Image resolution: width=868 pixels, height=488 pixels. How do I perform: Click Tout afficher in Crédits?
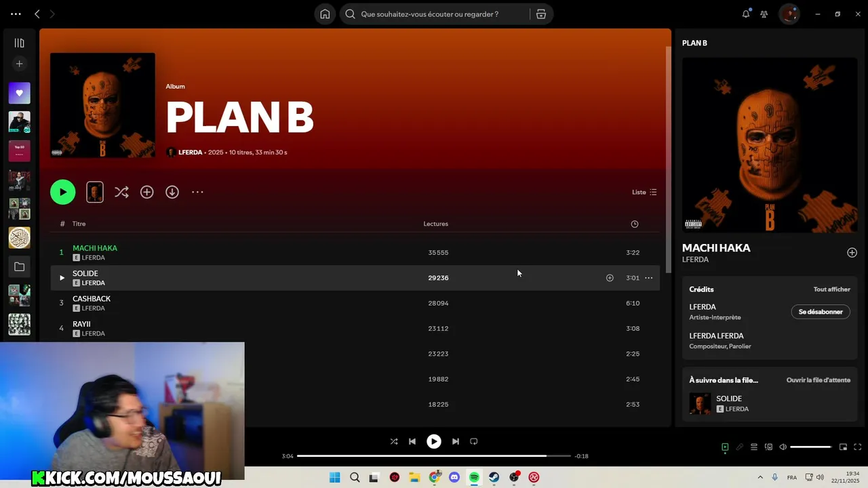click(832, 289)
